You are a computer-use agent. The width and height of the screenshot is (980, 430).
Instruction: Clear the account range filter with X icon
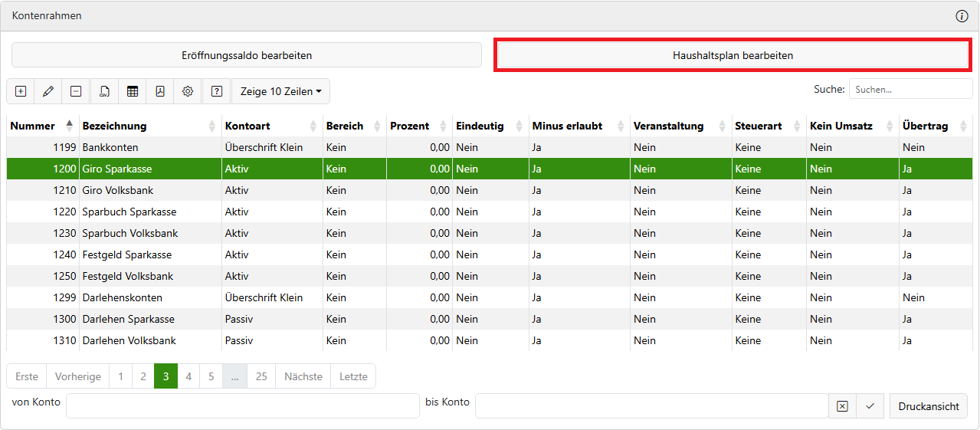tap(842, 406)
